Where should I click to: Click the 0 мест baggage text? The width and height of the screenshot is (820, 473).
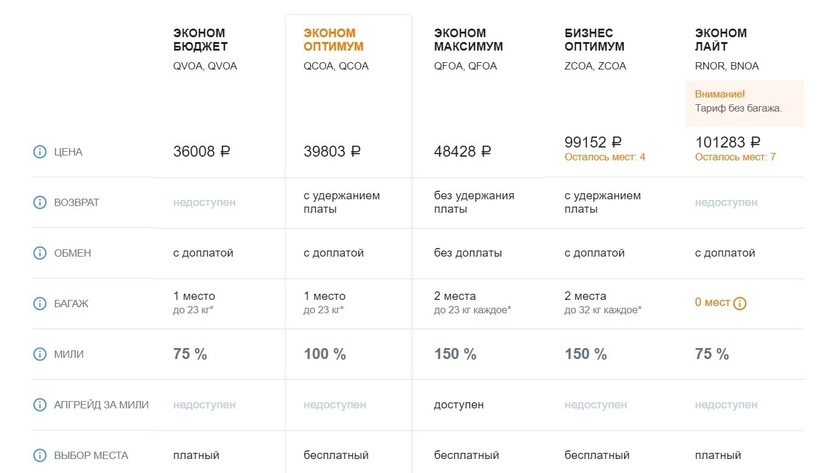point(712,303)
